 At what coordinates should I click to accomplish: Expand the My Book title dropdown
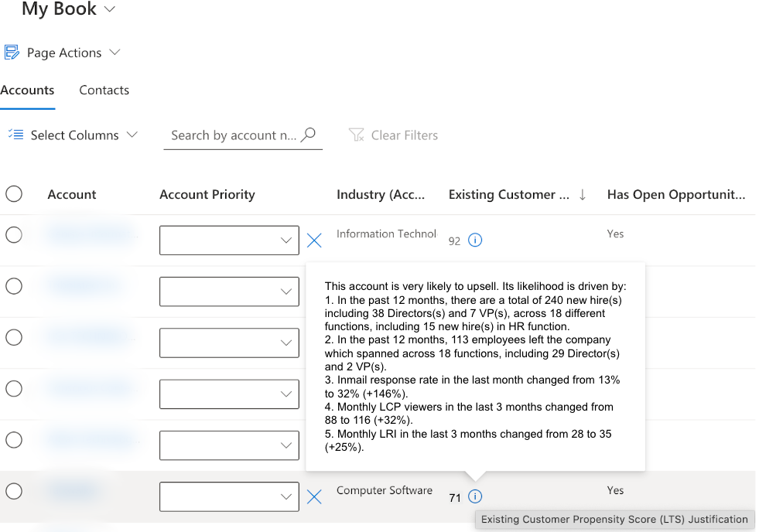coord(109,9)
